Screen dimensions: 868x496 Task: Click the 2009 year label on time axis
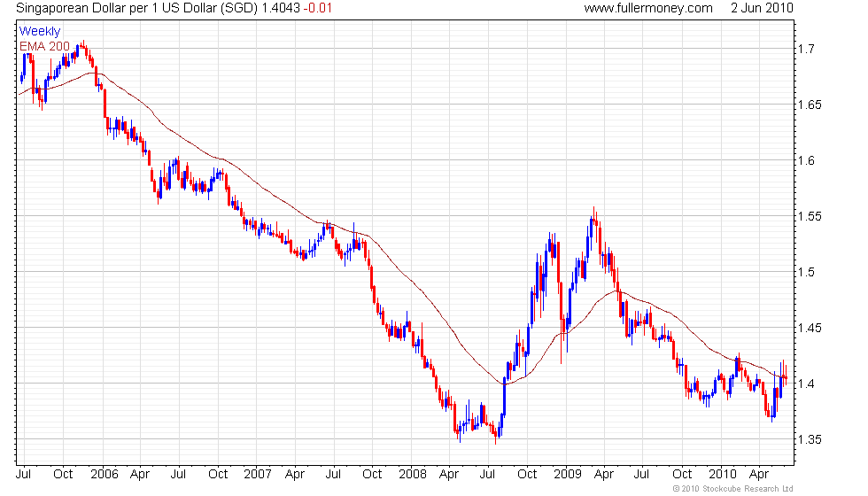(x=568, y=475)
